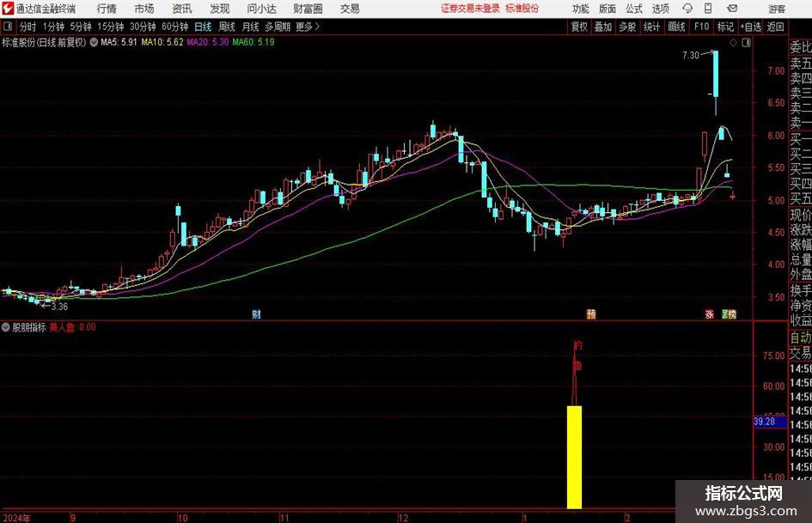
Task: Click the MA20: 5.30 label
Action: (x=208, y=42)
